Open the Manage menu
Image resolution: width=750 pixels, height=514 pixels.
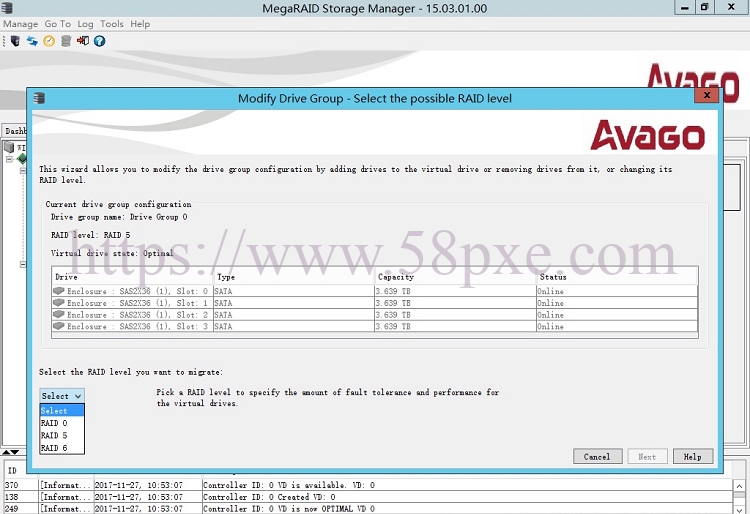tap(21, 24)
